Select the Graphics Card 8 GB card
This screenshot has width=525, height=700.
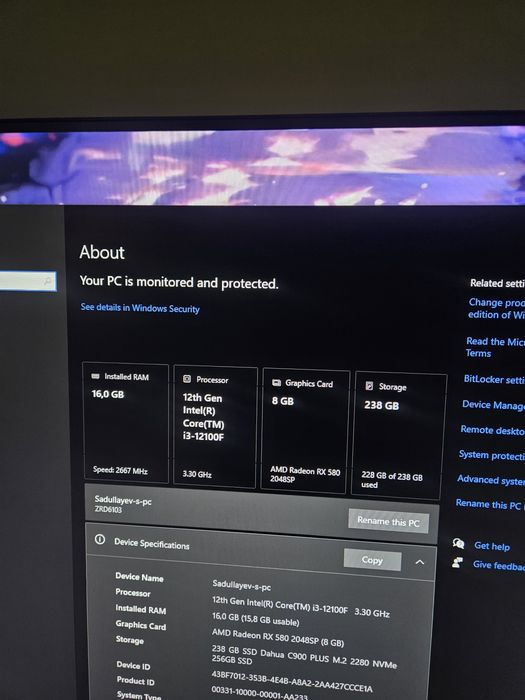305,431
